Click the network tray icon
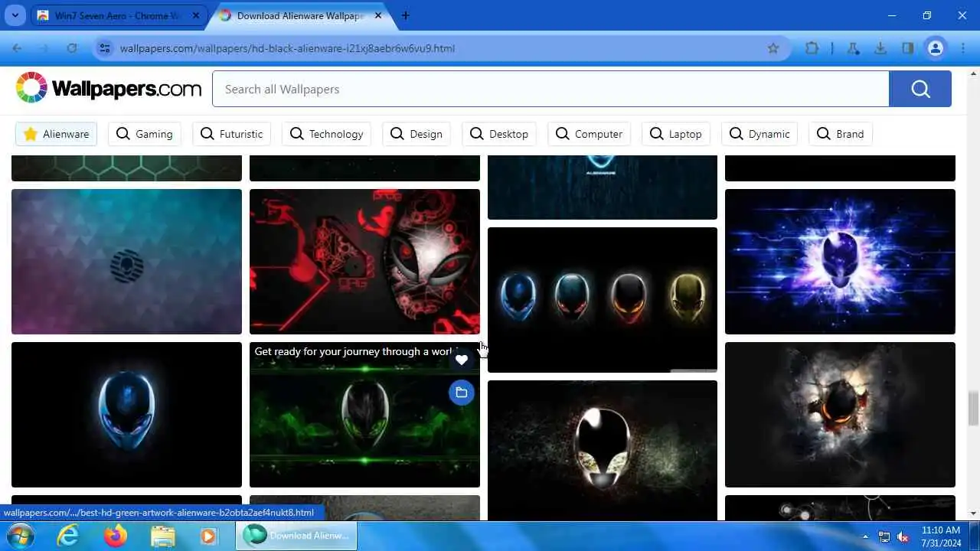Image resolution: width=980 pixels, height=551 pixels. pos(884,536)
